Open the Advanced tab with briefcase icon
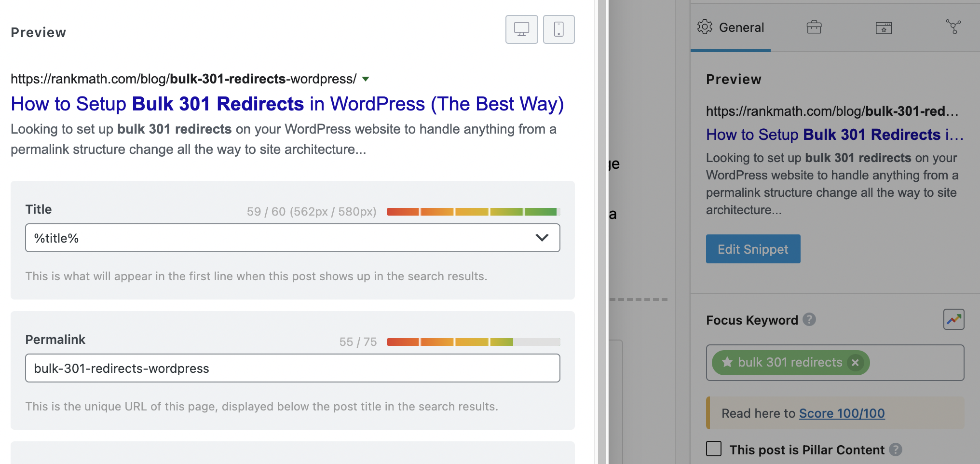 coord(814,27)
